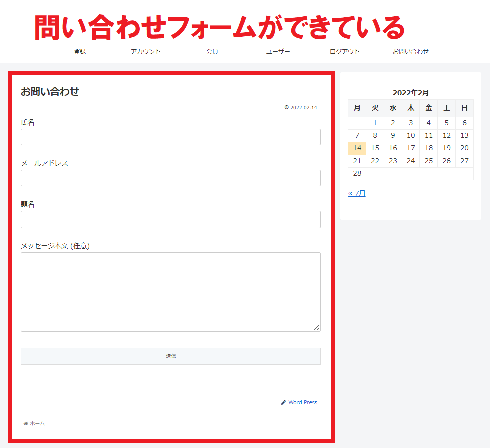Click into the 題名 input field

(171, 219)
